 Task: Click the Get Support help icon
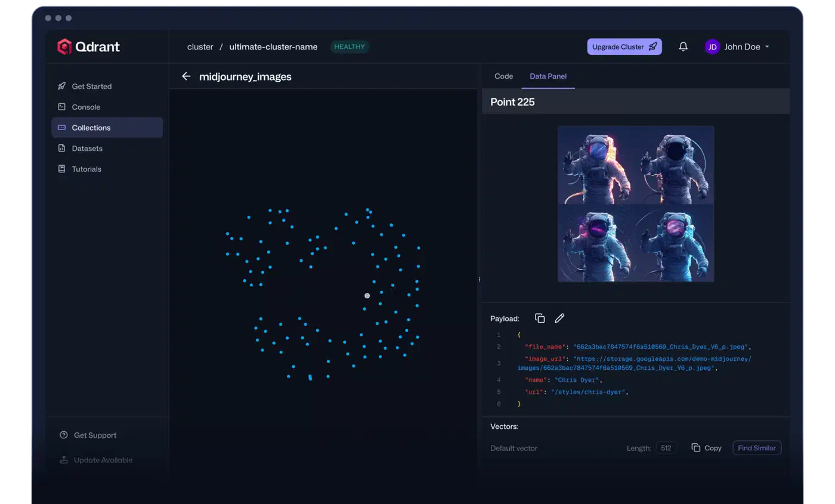tap(64, 435)
